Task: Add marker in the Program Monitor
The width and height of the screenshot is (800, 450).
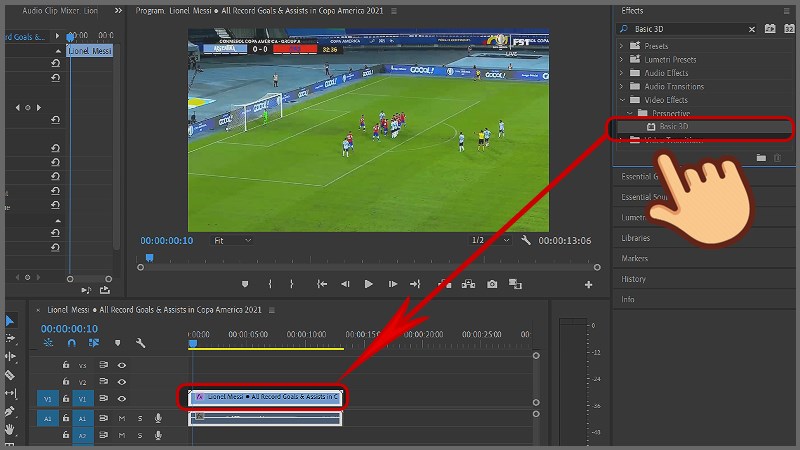Action: [x=245, y=284]
